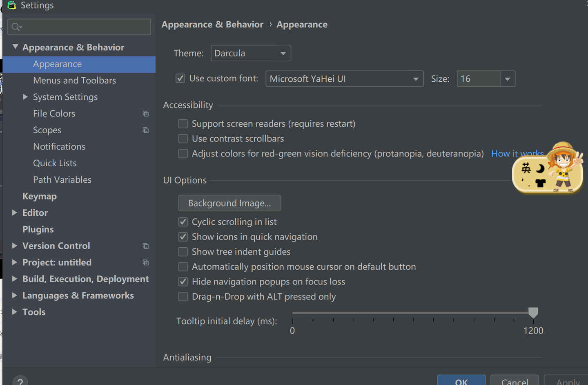Click the Background Image button
The height and width of the screenshot is (385, 588).
coord(229,203)
